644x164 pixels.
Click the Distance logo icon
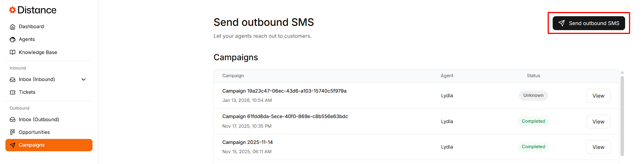click(x=12, y=10)
